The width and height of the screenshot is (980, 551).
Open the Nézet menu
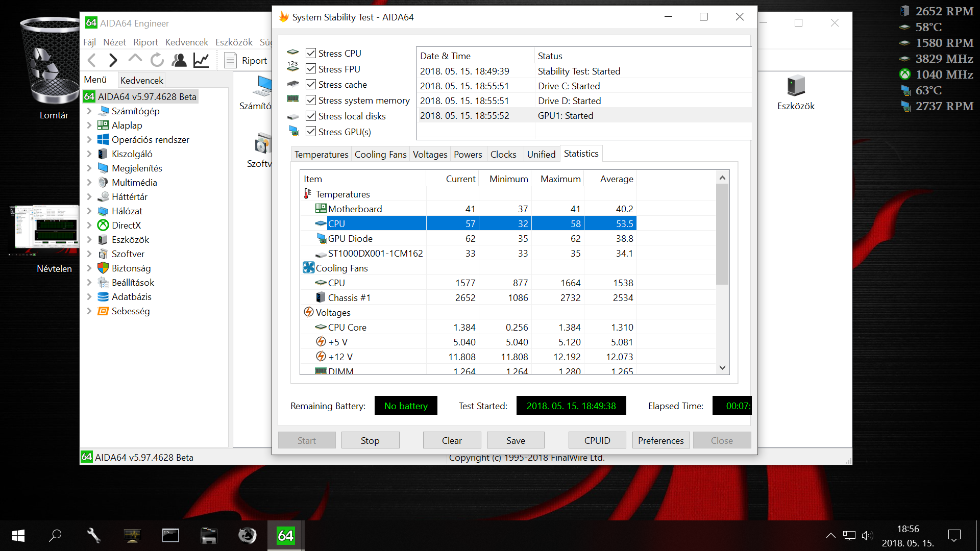point(114,42)
